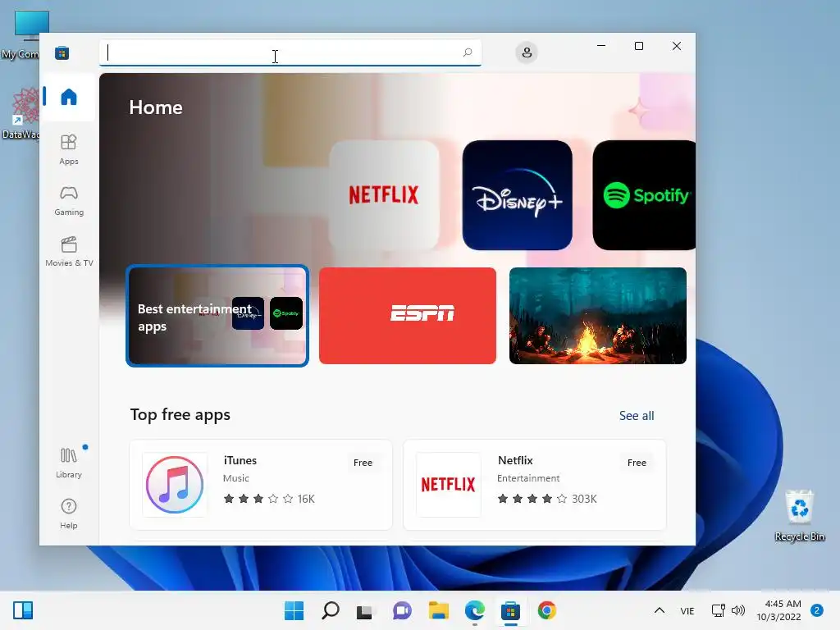Click the Netflix star rating 303K
The height and width of the screenshot is (630, 840).
pos(547,499)
